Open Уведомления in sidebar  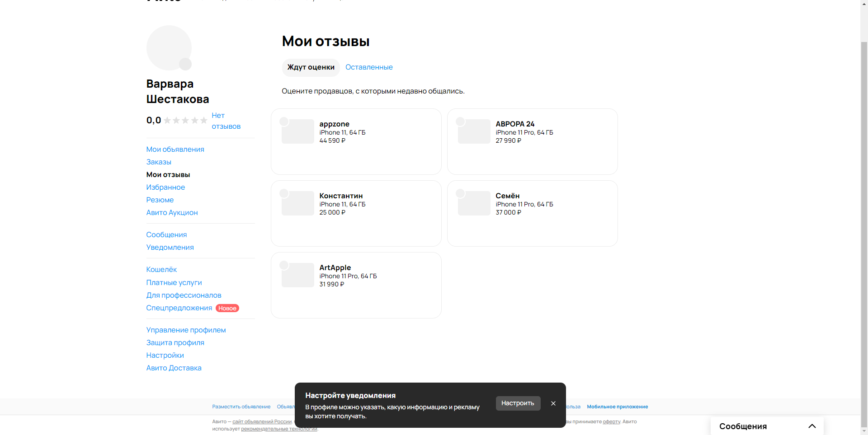[170, 248]
